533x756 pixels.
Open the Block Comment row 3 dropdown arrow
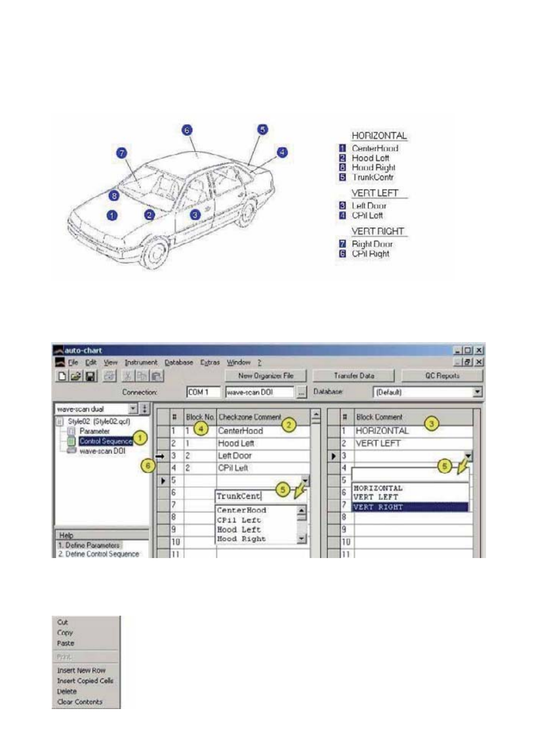pyautogui.click(x=468, y=456)
